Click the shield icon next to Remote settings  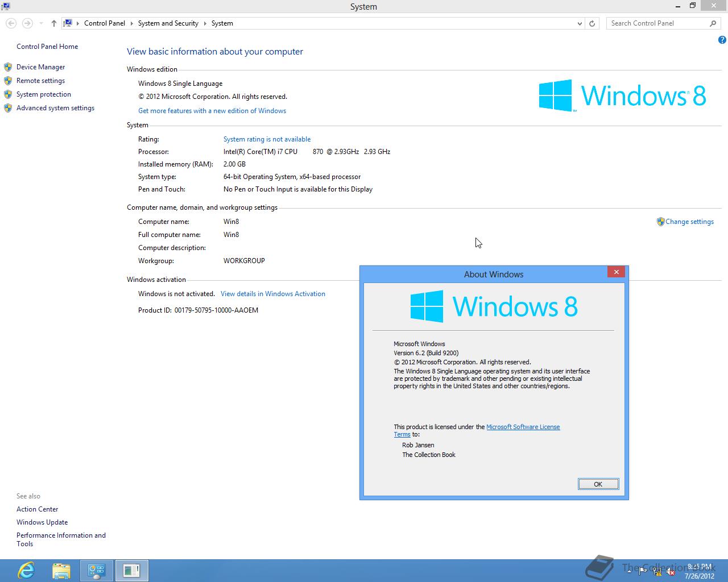8,81
